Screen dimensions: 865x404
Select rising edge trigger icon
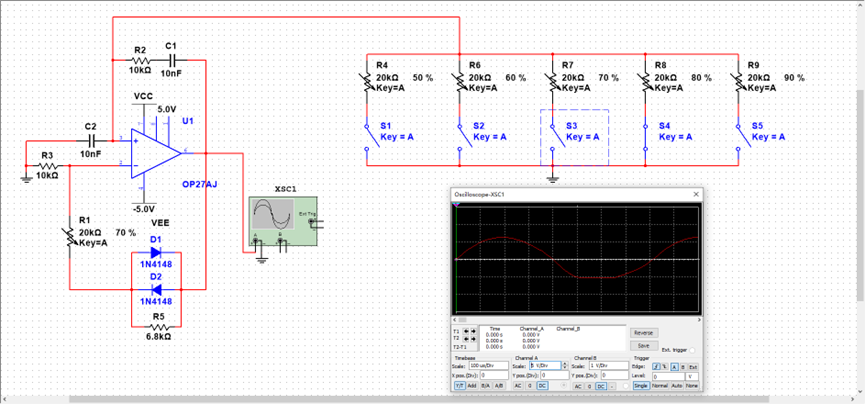(656, 366)
